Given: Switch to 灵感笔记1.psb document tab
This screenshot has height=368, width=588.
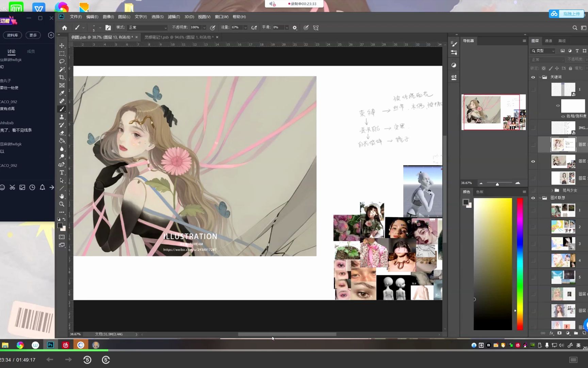Looking at the screenshot, I should pyautogui.click(x=179, y=37).
